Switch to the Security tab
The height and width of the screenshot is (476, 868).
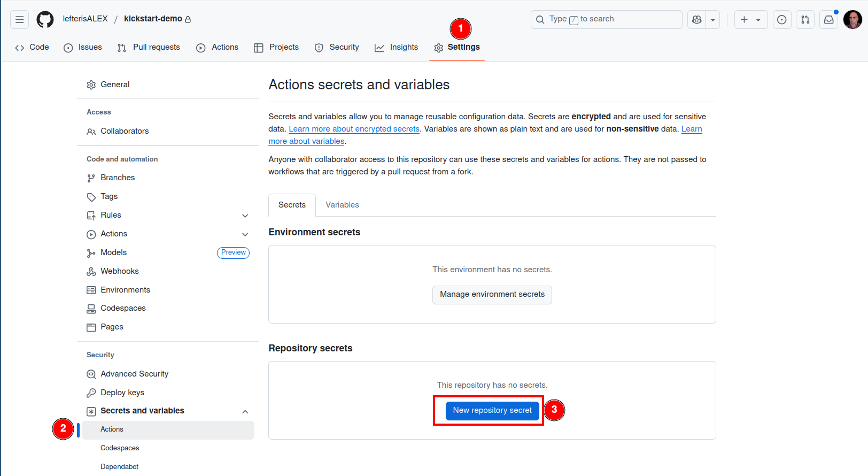(x=337, y=47)
